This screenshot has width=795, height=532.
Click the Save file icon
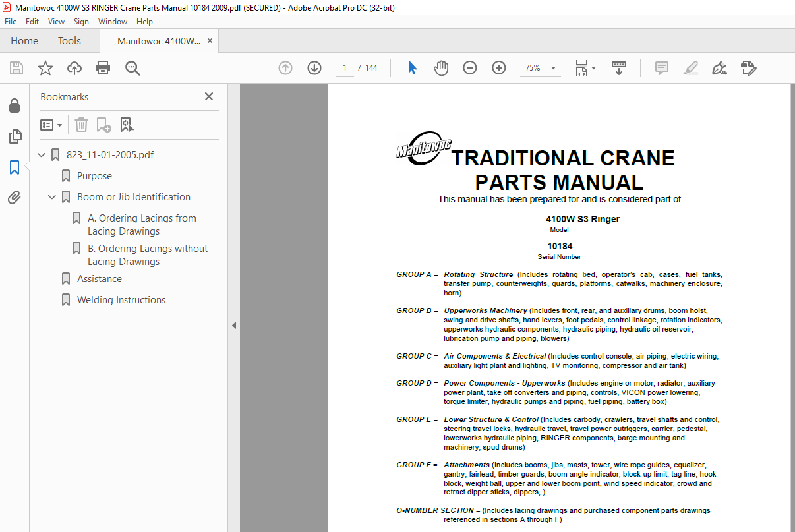click(16, 68)
